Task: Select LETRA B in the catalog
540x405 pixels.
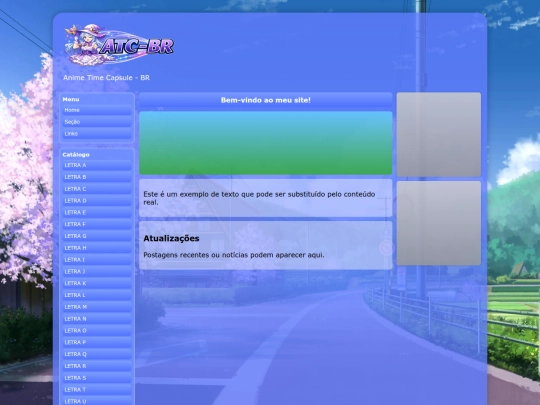Action: tap(97, 177)
